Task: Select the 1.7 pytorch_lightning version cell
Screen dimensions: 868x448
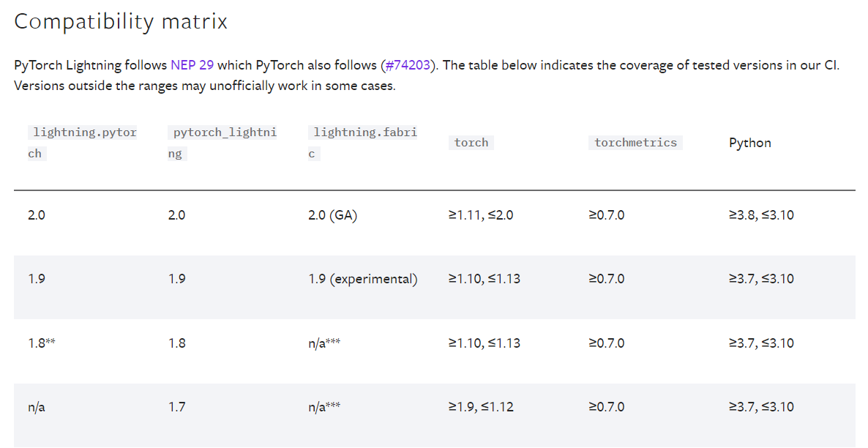Action: click(x=176, y=406)
